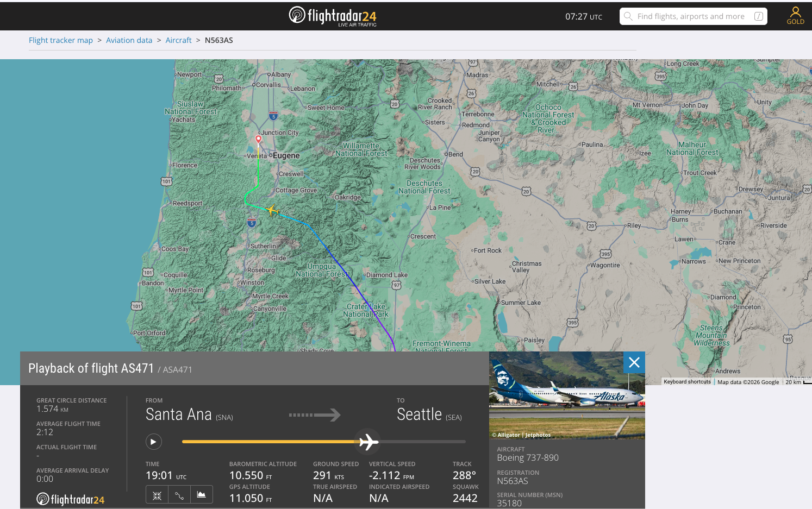The image size is (812, 509).
Task: Click the search magnifier icon
Action: (628, 16)
